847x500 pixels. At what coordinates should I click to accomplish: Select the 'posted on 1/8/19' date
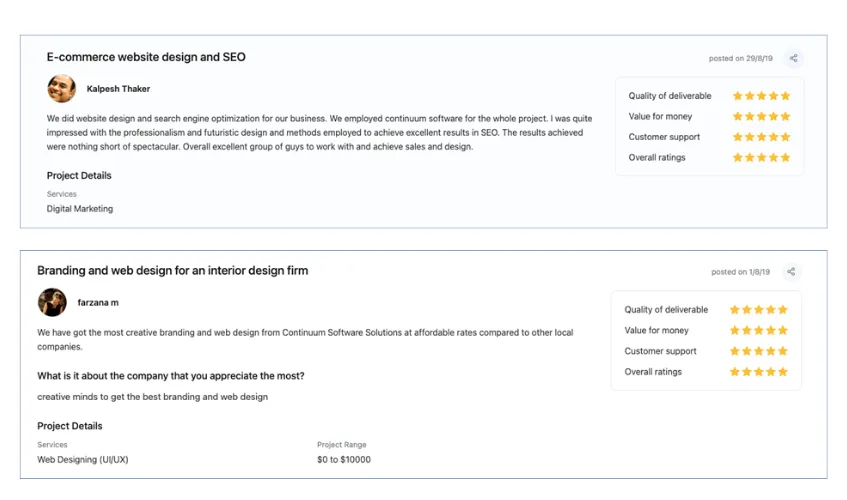(x=740, y=272)
